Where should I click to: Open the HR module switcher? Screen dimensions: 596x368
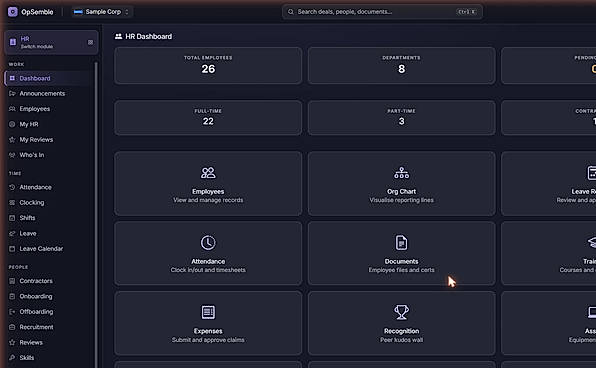point(51,42)
